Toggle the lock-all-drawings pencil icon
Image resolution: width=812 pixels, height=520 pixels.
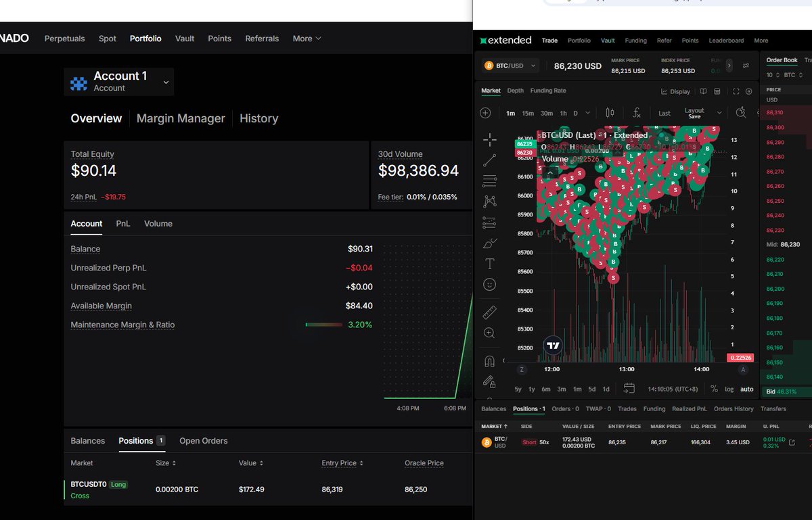click(490, 381)
